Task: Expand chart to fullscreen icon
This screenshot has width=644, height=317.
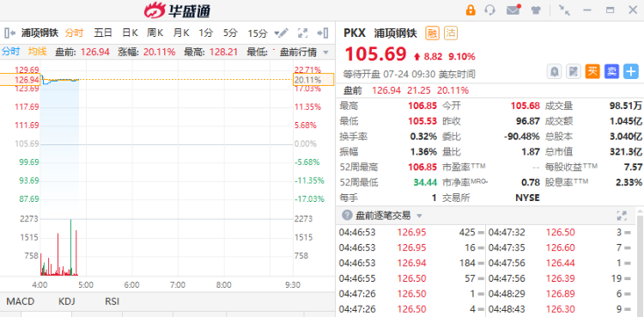Action: tap(302, 33)
